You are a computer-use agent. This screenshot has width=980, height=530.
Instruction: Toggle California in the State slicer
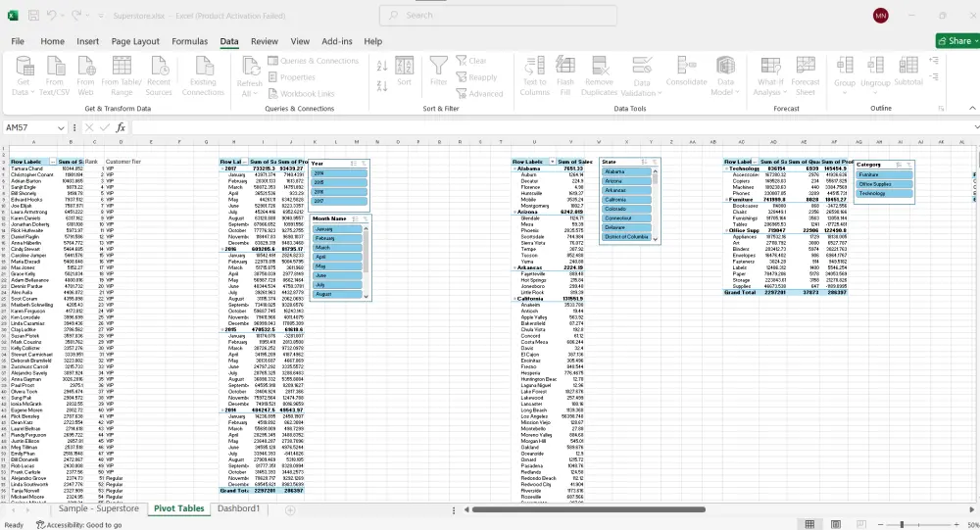tap(626, 200)
